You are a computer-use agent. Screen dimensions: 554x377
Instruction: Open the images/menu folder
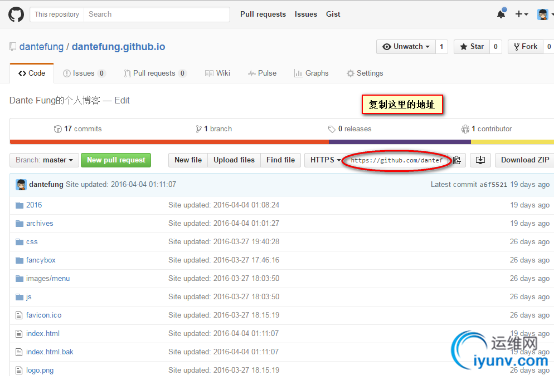tap(48, 278)
